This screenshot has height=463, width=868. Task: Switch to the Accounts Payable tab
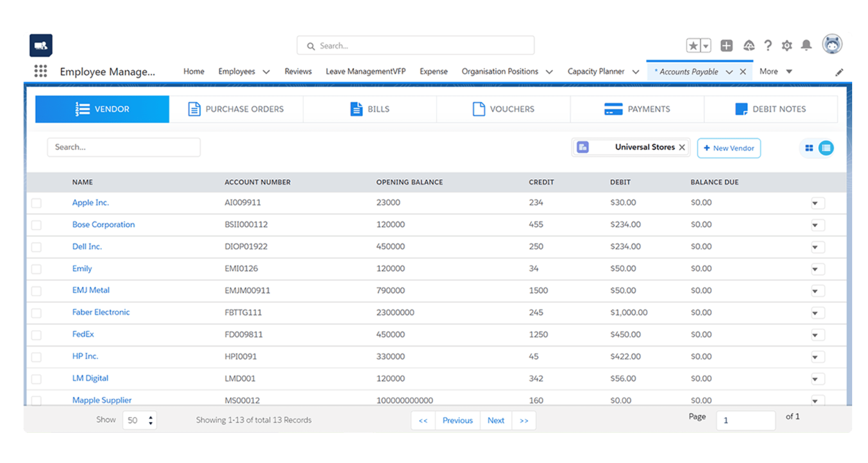(x=689, y=71)
